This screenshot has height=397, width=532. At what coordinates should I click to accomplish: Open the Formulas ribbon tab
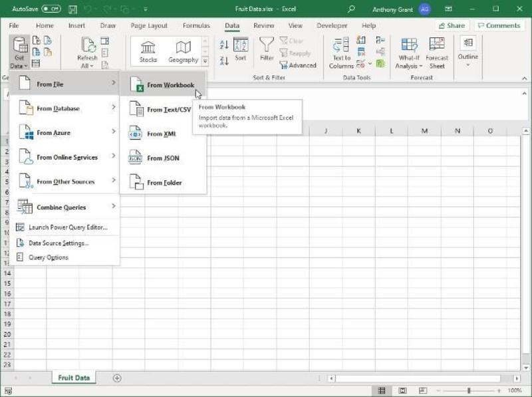(196, 26)
